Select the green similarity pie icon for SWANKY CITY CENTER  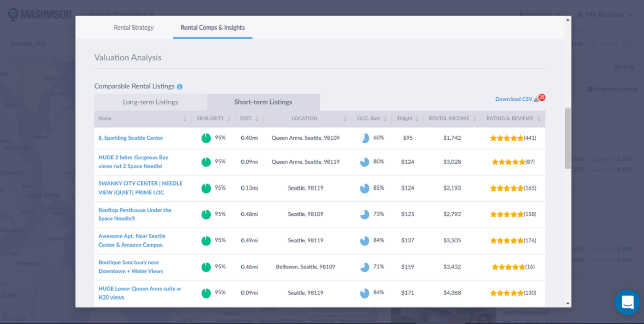(206, 188)
